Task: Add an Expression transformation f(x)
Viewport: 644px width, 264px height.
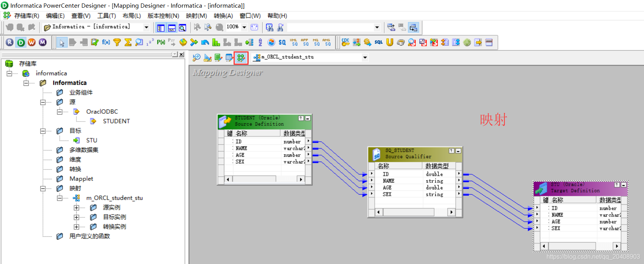Action: coord(106,42)
